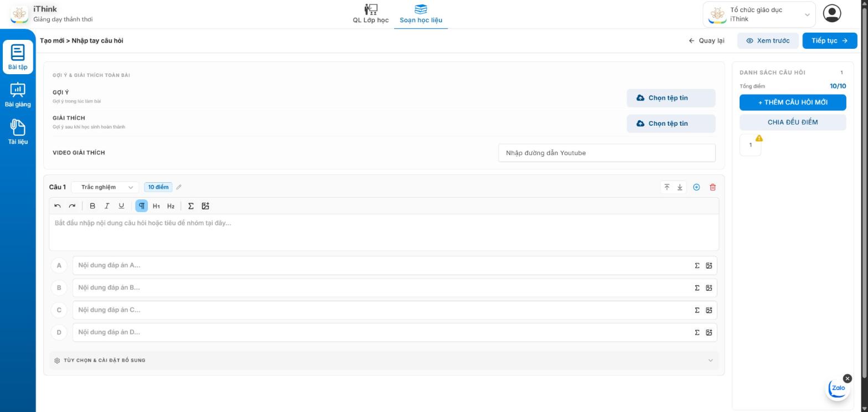Open the user account avatar
Image resolution: width=868 pixels, height=412 pixels.
click(831, 13)
